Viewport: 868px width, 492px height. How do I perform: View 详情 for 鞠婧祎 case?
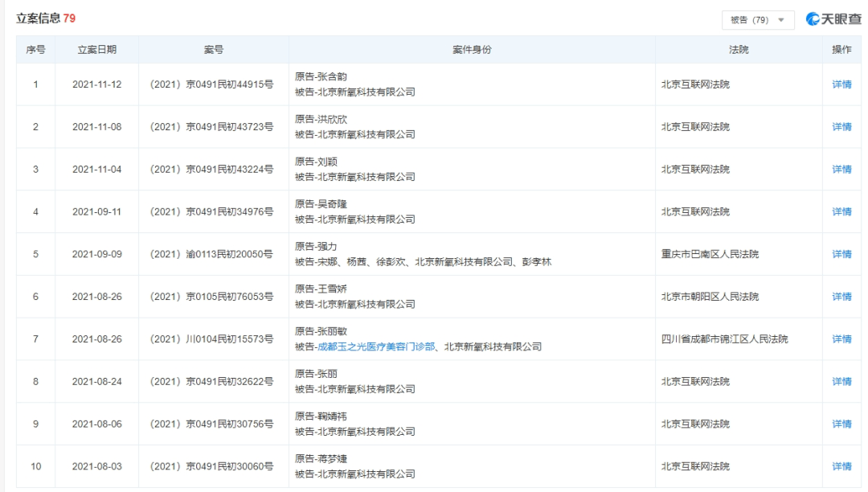coord(841,424)
